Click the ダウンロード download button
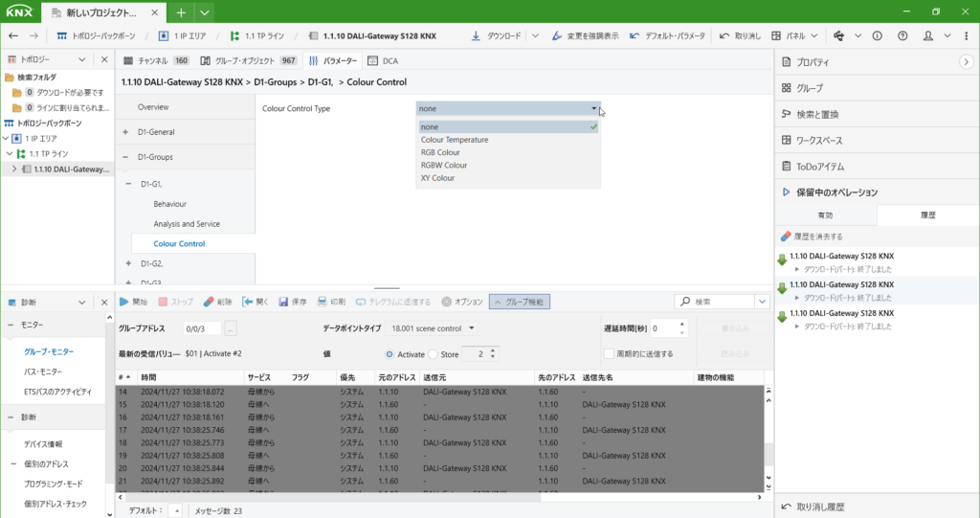Screen dimensions: 980x518 pos(497,36)
